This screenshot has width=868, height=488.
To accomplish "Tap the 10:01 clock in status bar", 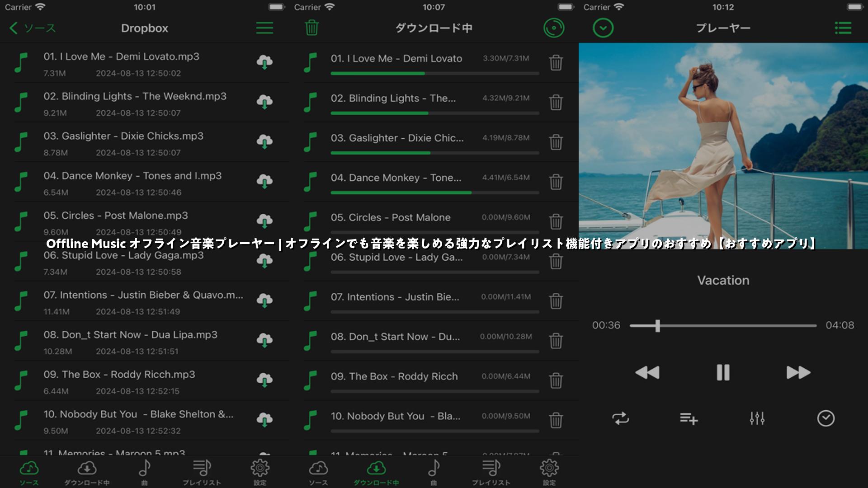I will [145, 7].
